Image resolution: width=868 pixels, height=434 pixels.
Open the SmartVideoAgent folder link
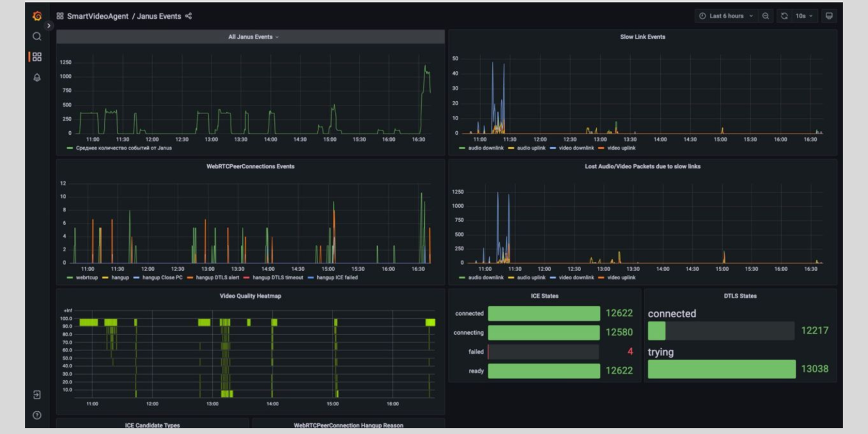coord(98,16)
